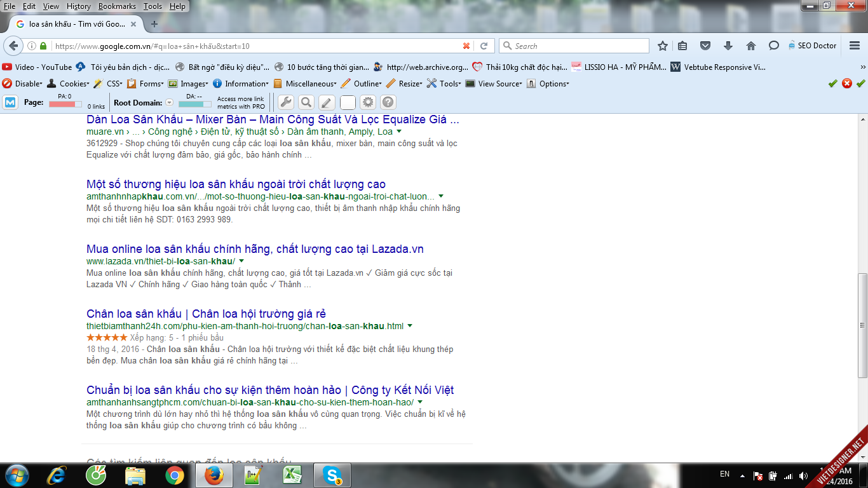Open the View Source dropdown
The image size is (868, 488).
pos(494,83)
